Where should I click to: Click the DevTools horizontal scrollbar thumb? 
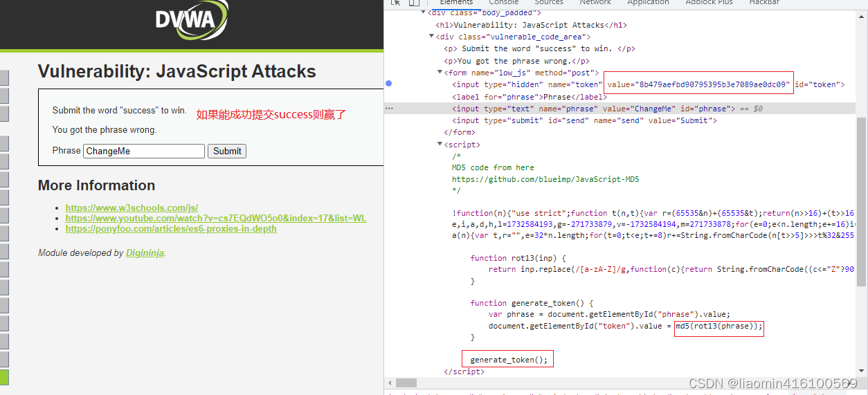point(406,383)
